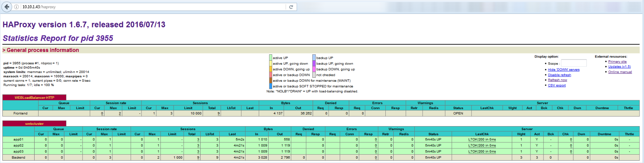Select the WEBLoadBalancer-HTTP proxy title
The image size is (644, 163).
(34, 98)
